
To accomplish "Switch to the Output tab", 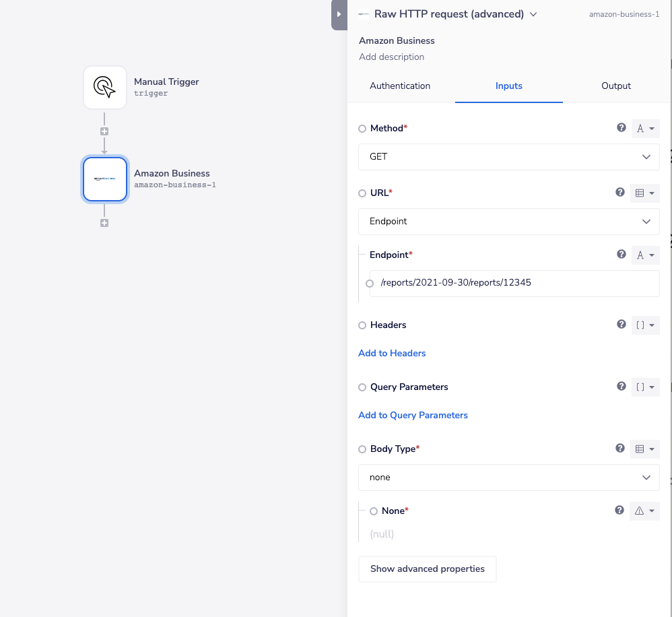I will [616, 86].
